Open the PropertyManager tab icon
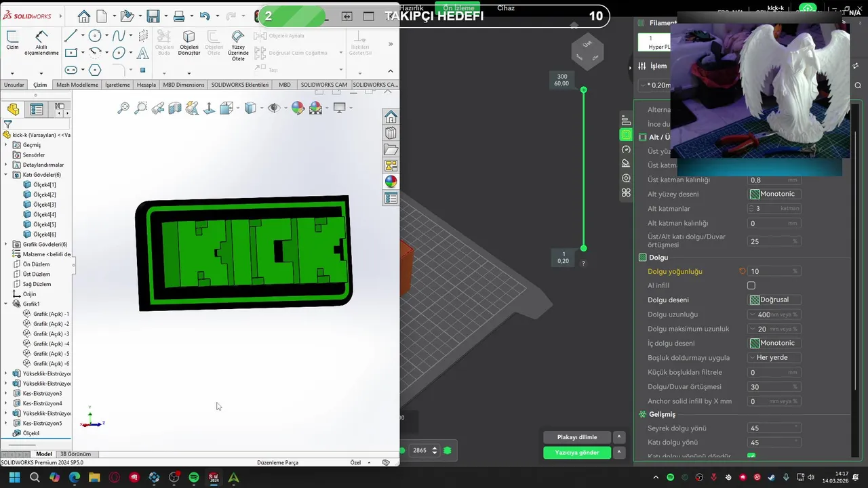The height and width of the screenshot is (488, 868). pos(37,109)
